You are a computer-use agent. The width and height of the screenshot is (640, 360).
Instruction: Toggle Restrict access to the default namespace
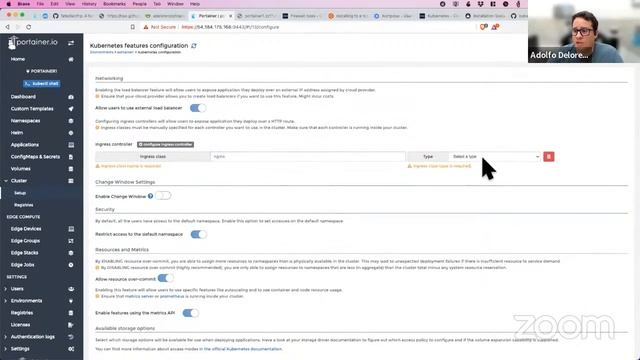[199, 234]
